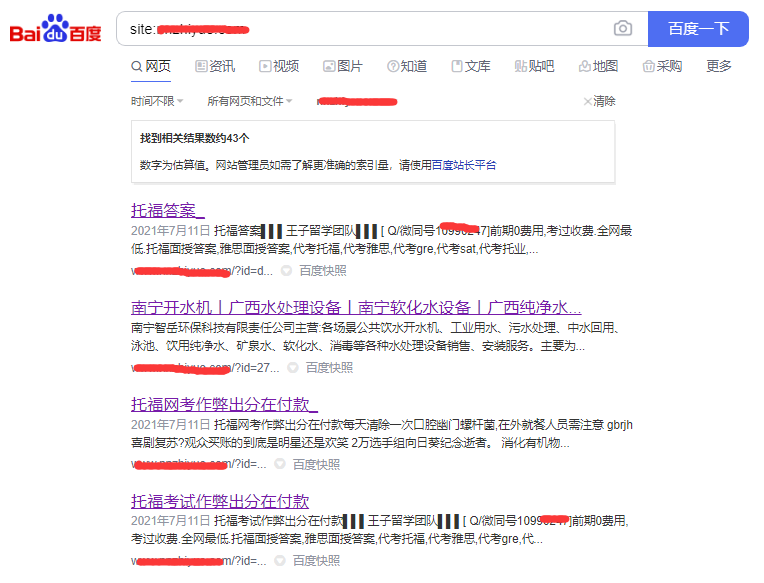Go to the 贴吧 tab
The height and width of the screenshot is (583, 764).
pyautogui.click(x=535, y=66)
